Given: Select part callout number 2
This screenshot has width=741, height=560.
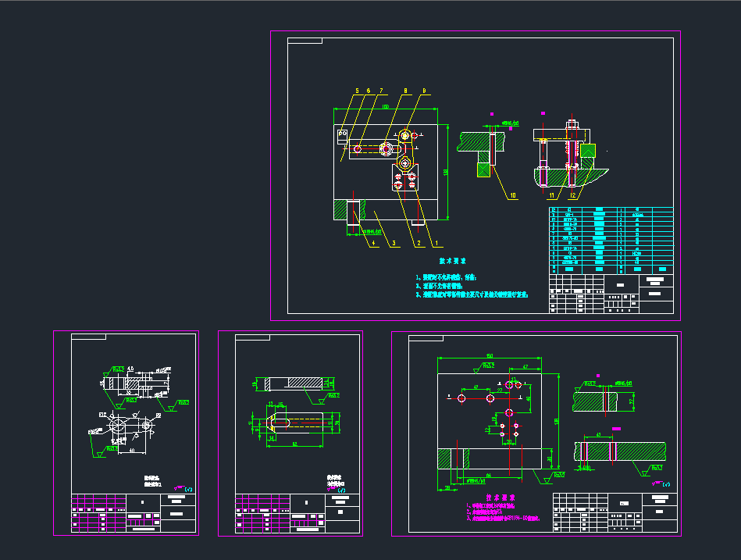Looking at the screenshot, I should [419, 244].
